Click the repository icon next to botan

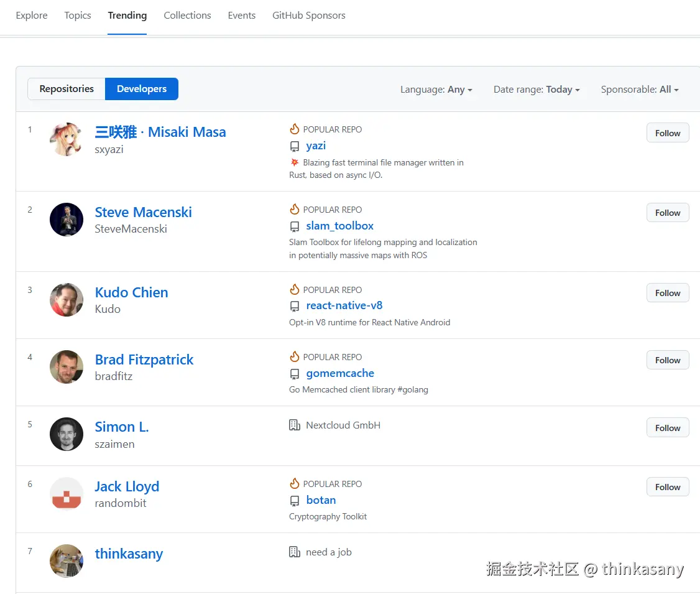click(x=295, y=500)
